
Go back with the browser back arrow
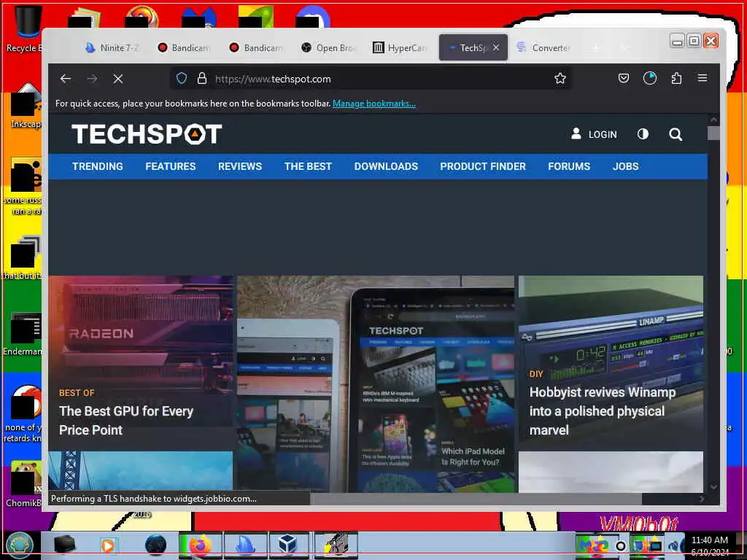coord(66,79)
